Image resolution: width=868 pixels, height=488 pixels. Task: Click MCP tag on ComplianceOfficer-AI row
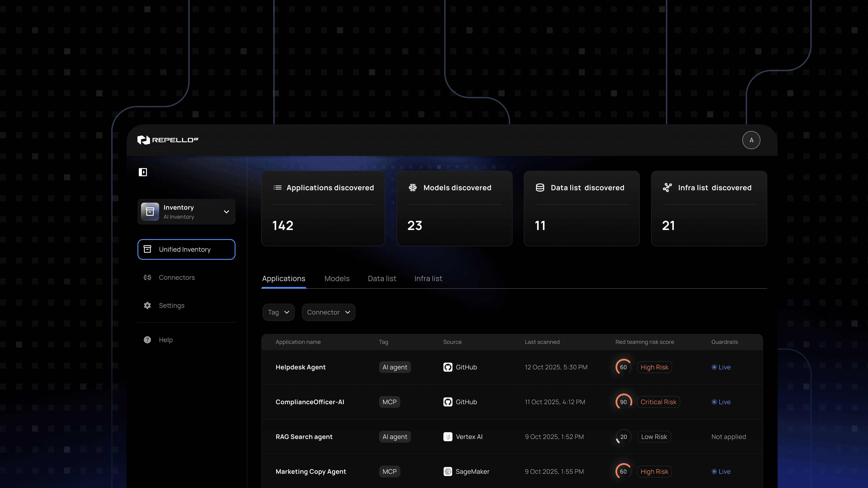(x=389, y=402)
